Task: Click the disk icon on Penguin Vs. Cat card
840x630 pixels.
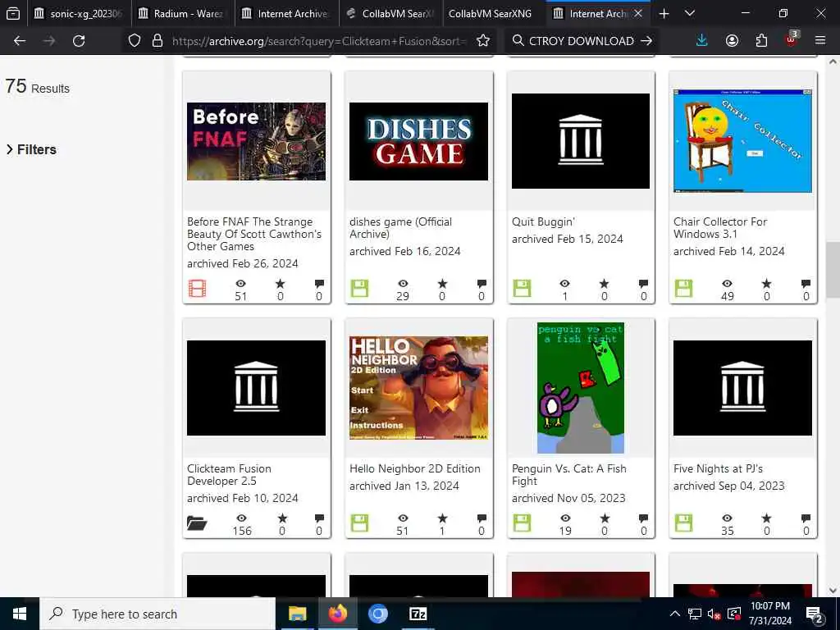Action: 522,523
